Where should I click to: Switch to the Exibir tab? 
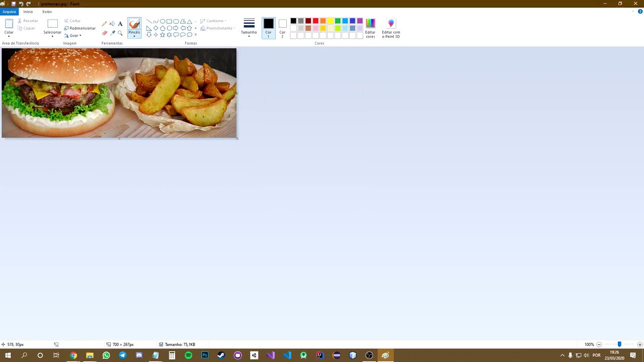[x=47, y=12]
